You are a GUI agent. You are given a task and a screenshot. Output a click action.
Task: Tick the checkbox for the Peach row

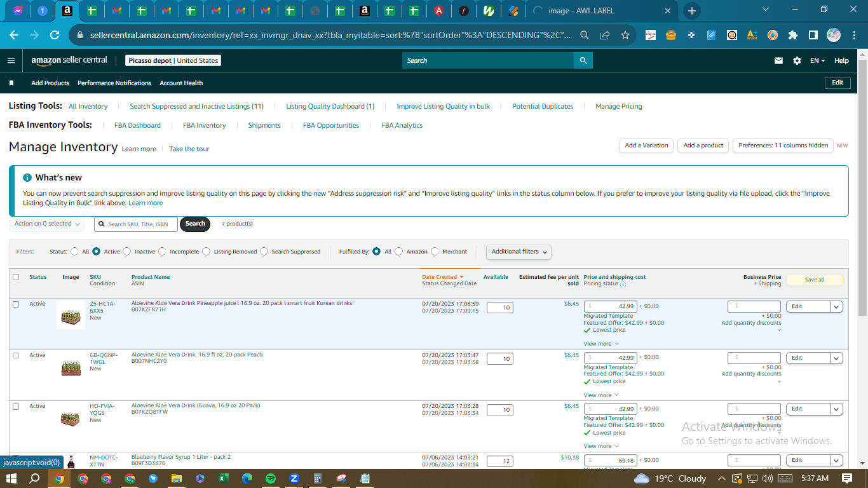pyautogui.click(x=16, y=356)
